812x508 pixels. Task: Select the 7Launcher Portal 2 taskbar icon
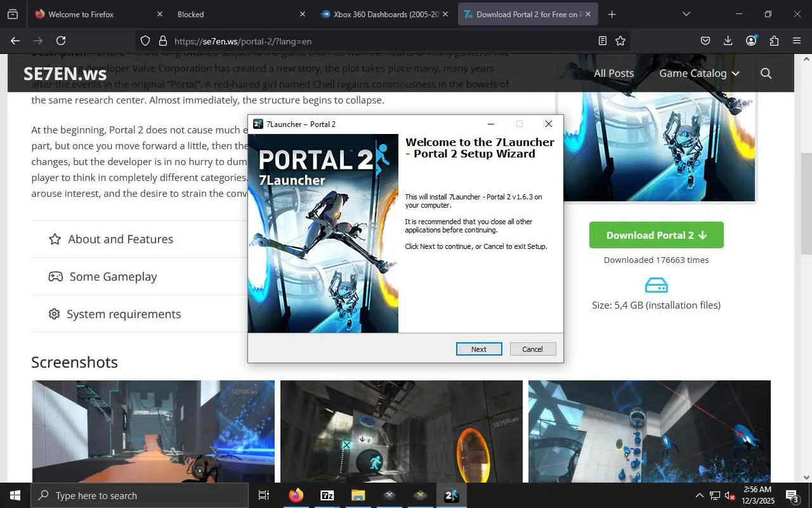pyautogui.click(x=452, y=495)
